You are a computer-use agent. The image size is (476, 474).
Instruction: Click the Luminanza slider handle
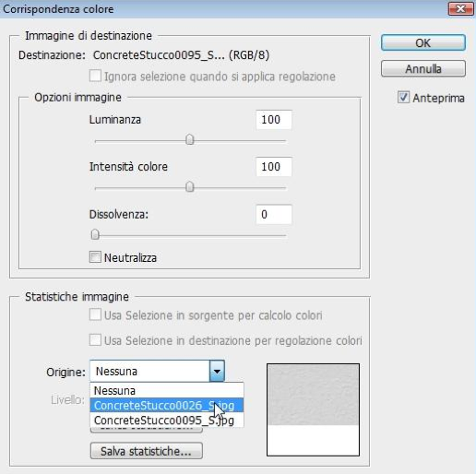190,139
